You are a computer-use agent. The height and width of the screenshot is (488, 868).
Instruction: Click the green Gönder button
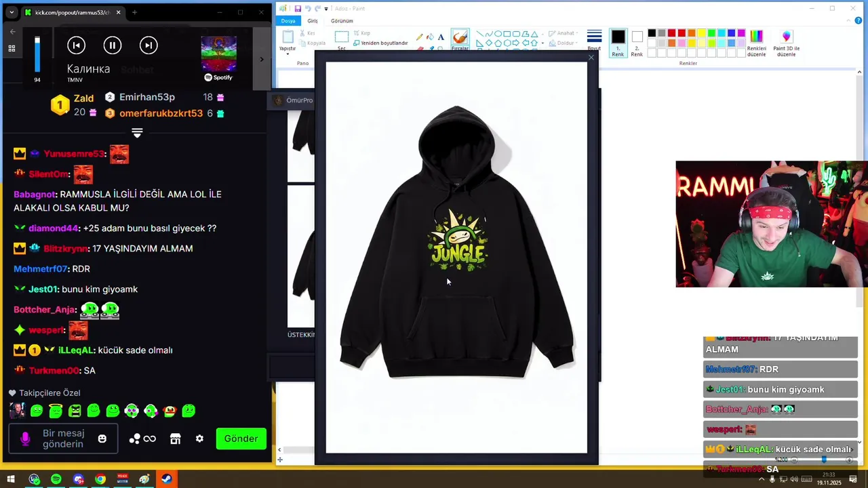(241, 439)
